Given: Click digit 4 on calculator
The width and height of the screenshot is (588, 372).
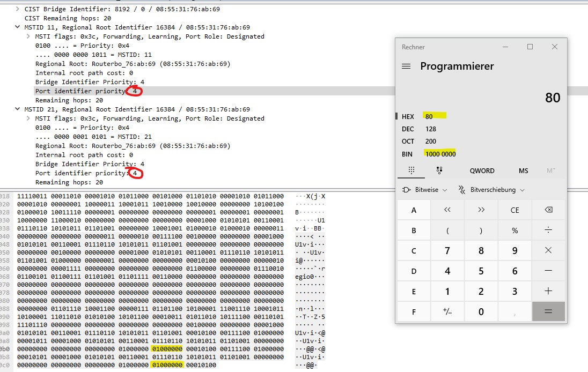Looking at the screenshot, I should click(447, 271).
